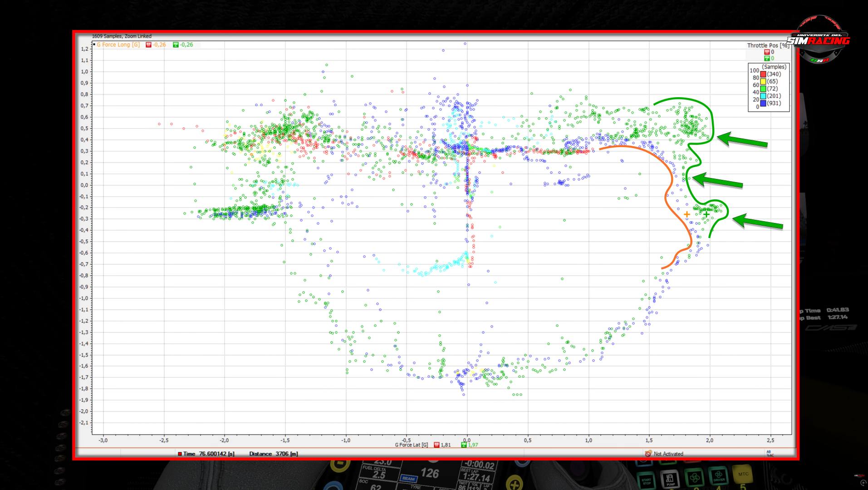Screen dimensions: 868x490
Task: Select the blue 20% throttle legend swatch
Action: (x=763, y=103)
